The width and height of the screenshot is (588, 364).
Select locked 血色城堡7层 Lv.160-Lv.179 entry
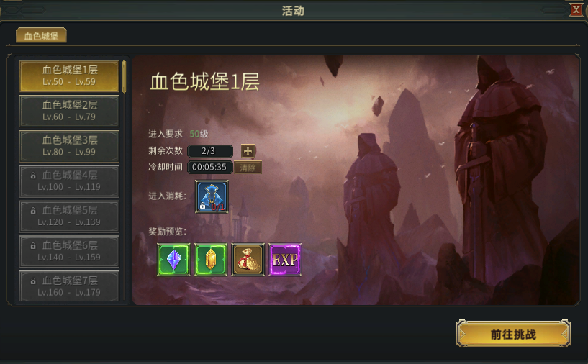click(69, 286)
